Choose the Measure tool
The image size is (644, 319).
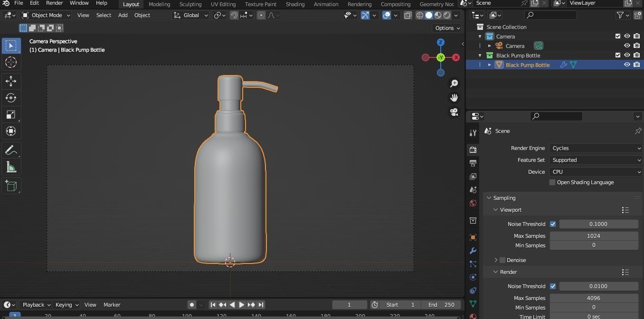pos(11,167)
